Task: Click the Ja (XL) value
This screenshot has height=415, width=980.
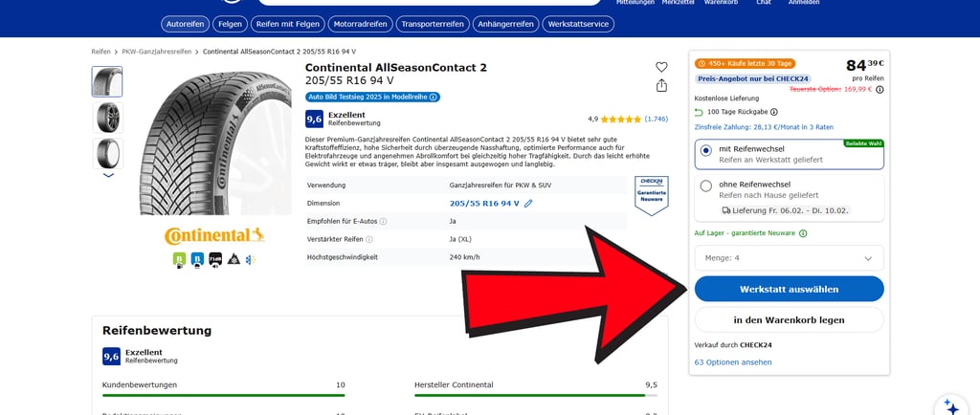Action: [460, 239]
